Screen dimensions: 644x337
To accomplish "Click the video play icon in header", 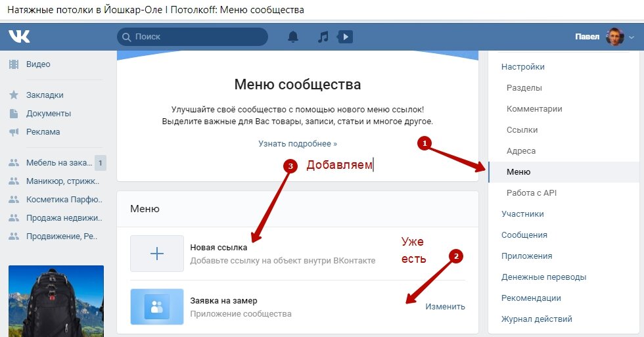I will coord(345,37).
